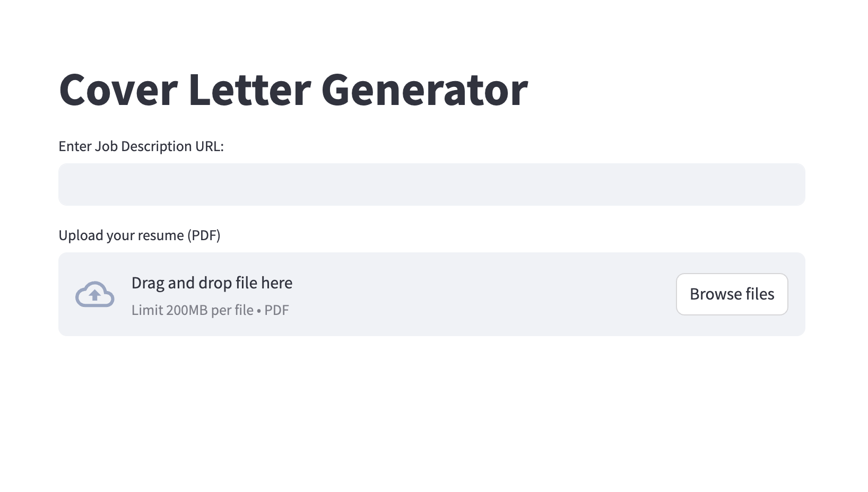Click the 200MB size value in uploader
Image resolution: width=868 pixels, height=492 pixels.
[187, 310]
